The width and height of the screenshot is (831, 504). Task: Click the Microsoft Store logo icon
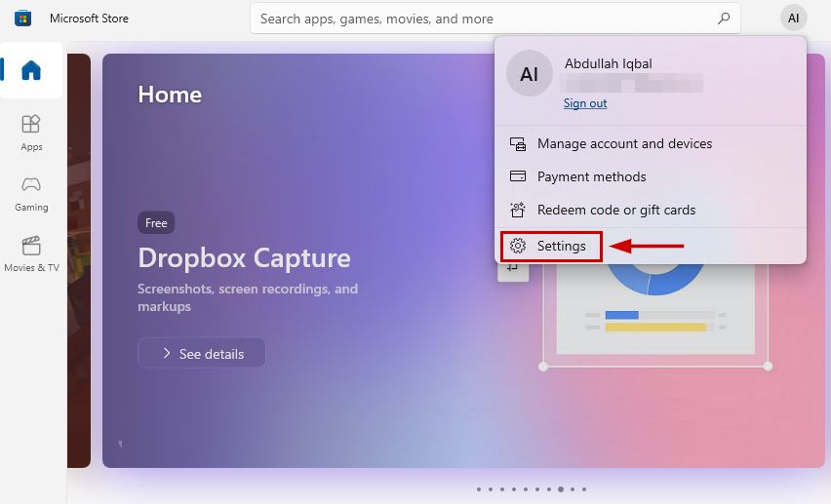click(x=22, y=19)
